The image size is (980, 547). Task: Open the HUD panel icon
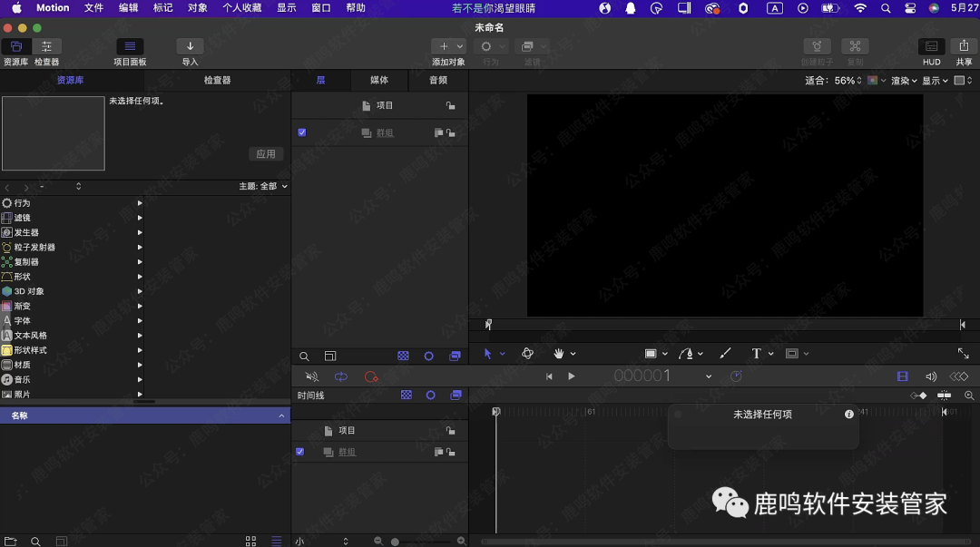[931, 47]
